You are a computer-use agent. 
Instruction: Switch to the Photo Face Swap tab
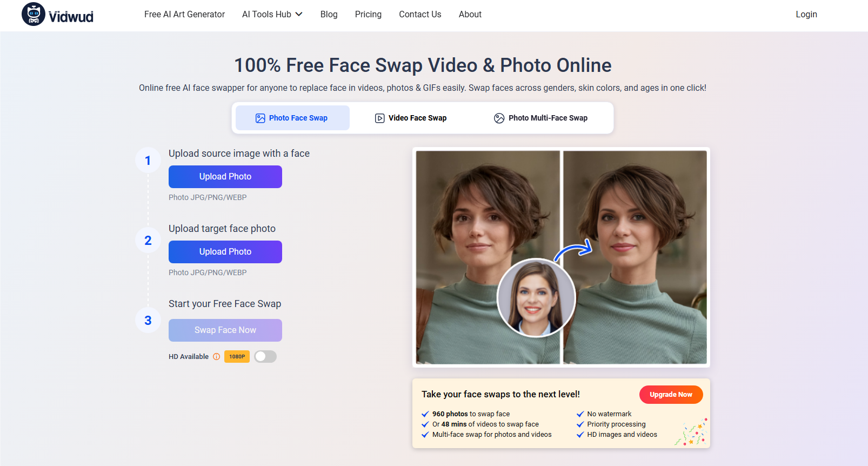click(x=292, y=118)
